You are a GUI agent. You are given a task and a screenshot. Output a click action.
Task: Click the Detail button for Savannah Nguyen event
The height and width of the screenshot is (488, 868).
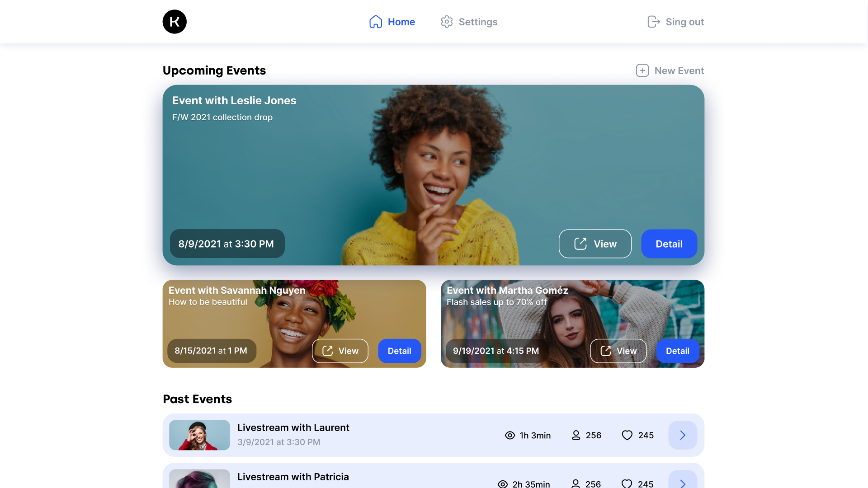tap(400, 351)
